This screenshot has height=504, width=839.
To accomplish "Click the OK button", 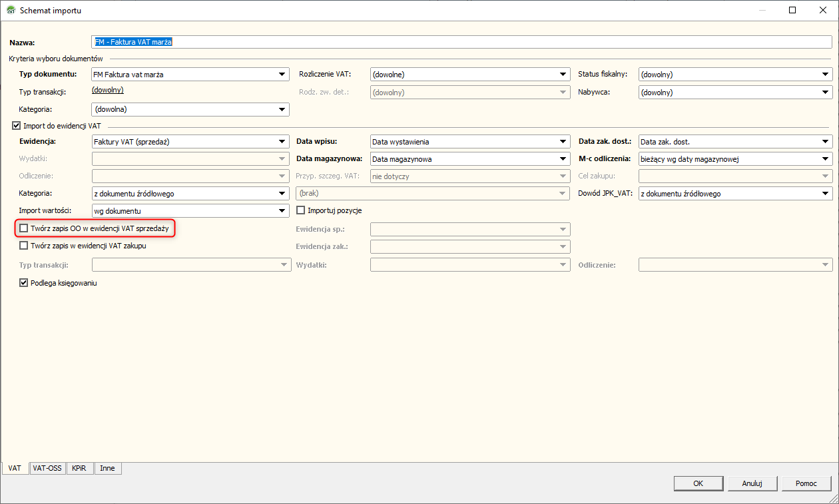I will click(x=698, y=484).
